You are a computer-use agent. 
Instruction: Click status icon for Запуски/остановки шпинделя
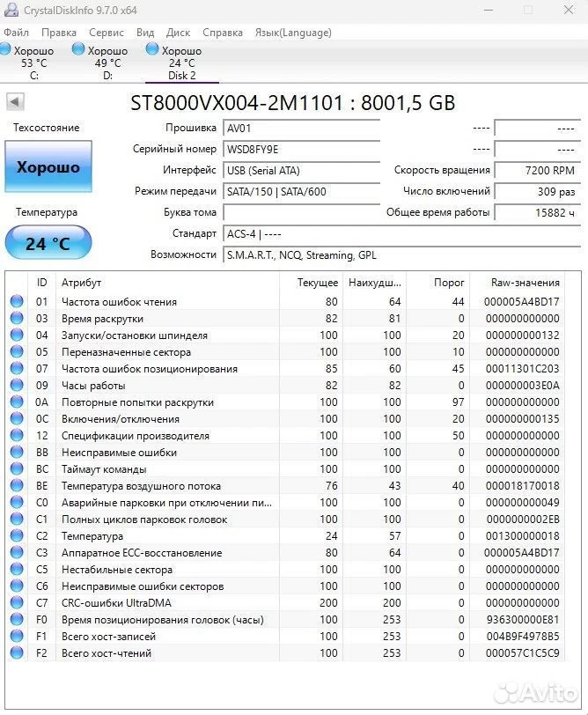pos(17,335)
